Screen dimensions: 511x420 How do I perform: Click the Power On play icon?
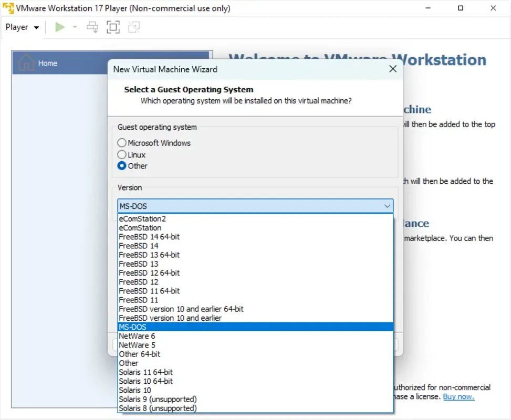pos(59,27)
